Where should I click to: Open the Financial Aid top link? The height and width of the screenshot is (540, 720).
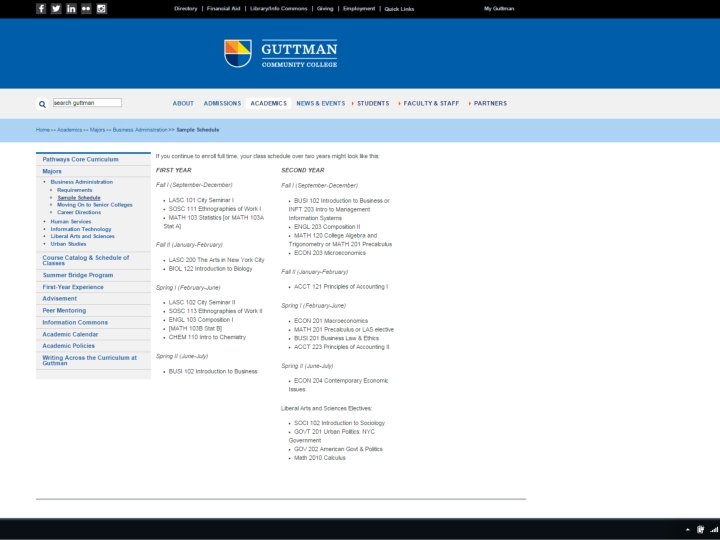coord(224,8)
